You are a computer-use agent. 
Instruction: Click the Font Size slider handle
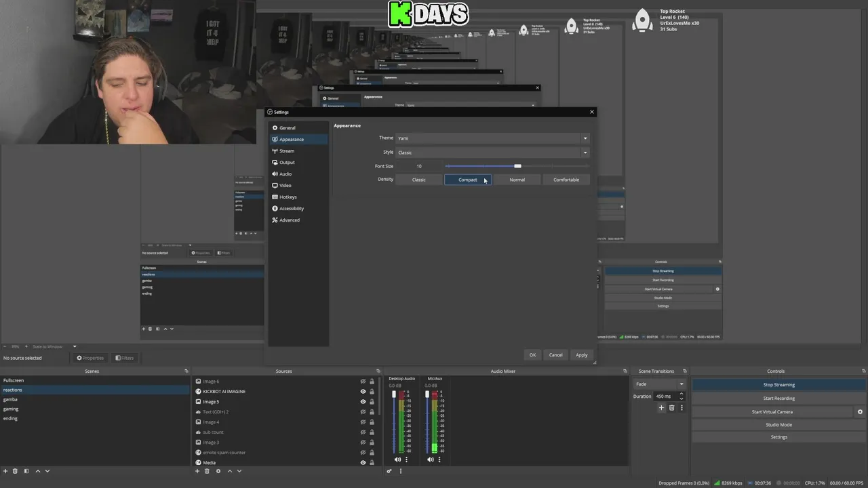[x=517, y=166]
